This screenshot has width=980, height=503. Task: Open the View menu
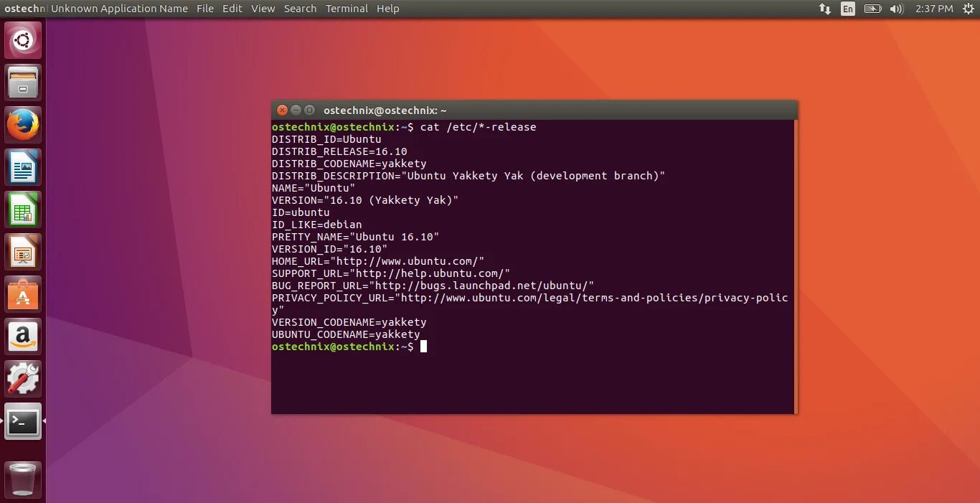click(x=263, y=9)
